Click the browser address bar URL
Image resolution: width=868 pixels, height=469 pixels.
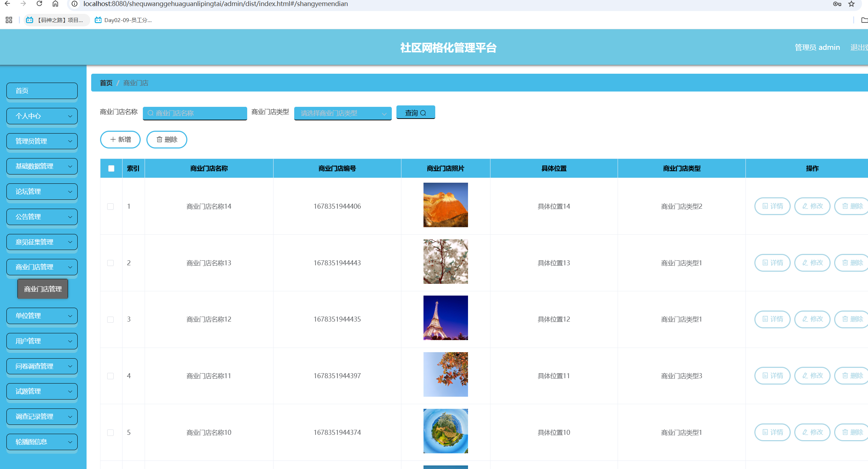215,4
